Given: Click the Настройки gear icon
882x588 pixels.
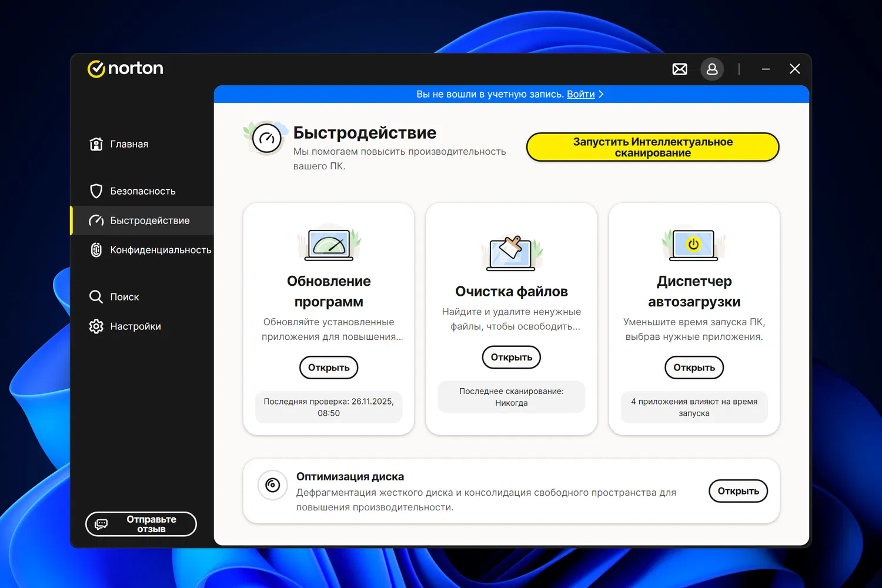Looking at the screenshot, I should click(x=96, y=326).
